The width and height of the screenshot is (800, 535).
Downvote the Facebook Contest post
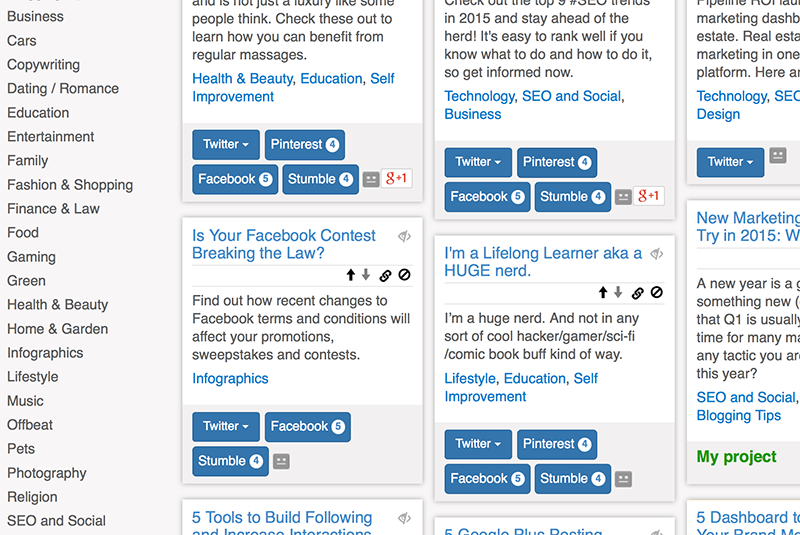pos(366,275)
